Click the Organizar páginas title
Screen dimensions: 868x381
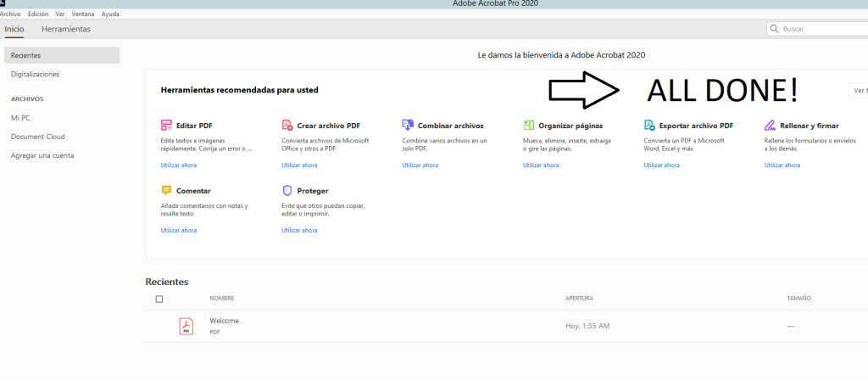pos(570,126)
